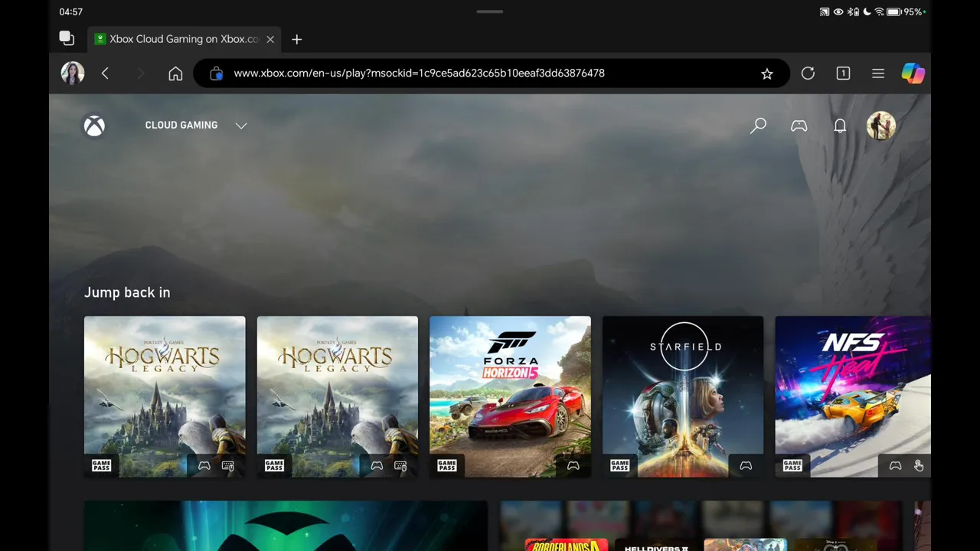Click Game Pass badge on Starfield
Viewport: 980px width, 551px height.
pos(620,465)
